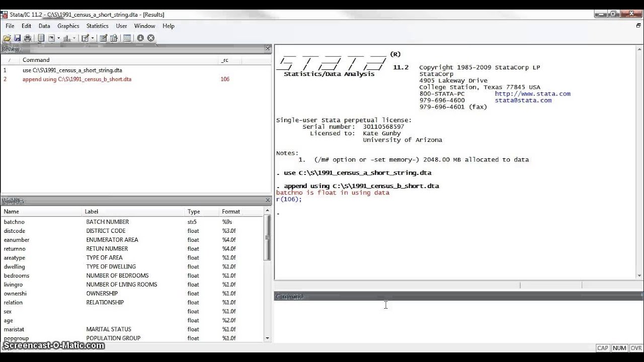Image resolution: width=644 pixels, height=362 pixels.
Task: Click the OVR indicator in status bar
Action: click(x=636, y=348)
